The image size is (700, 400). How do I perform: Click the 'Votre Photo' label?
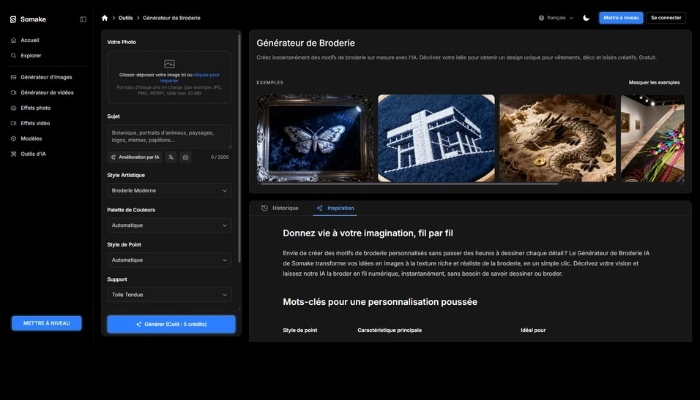(x=121, y=42)
